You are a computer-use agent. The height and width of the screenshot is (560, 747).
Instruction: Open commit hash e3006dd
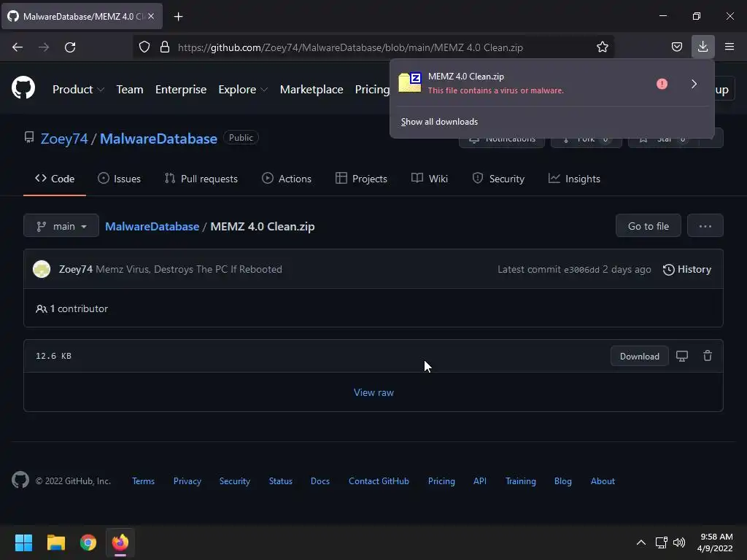(x=581, y=270)
